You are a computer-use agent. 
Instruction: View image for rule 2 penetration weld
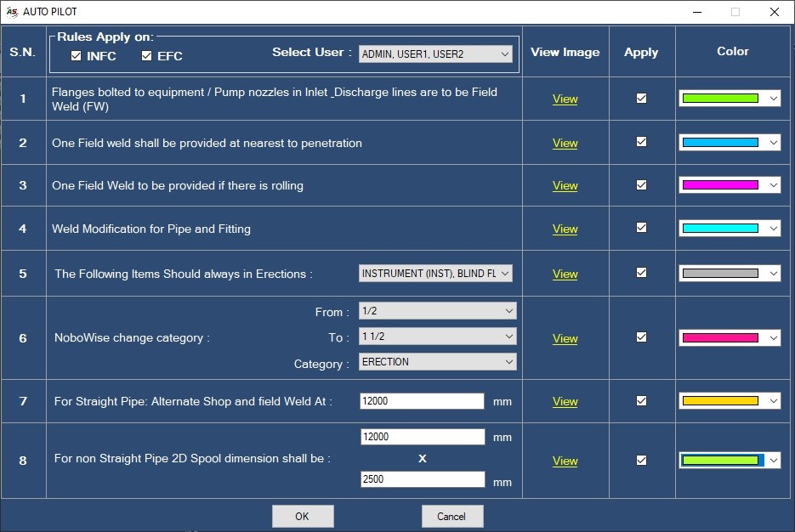(565, 144)
